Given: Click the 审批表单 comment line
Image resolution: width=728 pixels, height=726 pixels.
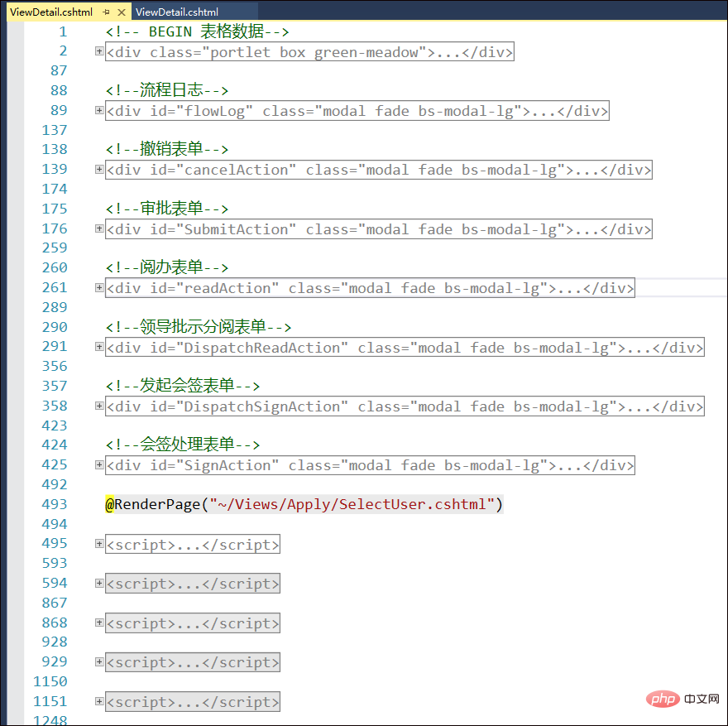Looking at the screenshot, I should (167, 209).
